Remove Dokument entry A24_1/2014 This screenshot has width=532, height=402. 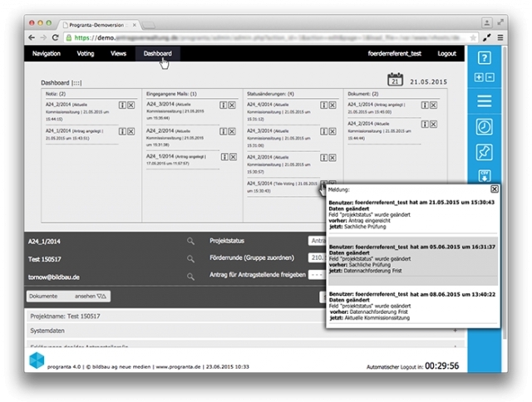[433, 105]
